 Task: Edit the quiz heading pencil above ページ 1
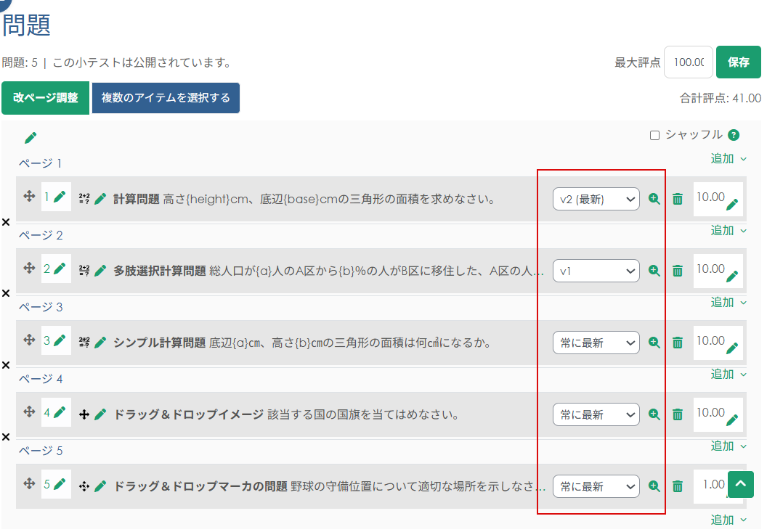pos(31,138)
